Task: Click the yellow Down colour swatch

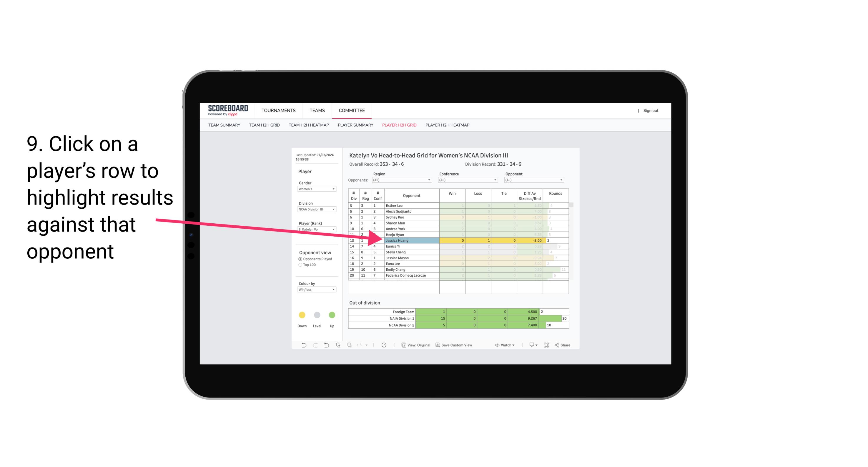Action: 301,315
